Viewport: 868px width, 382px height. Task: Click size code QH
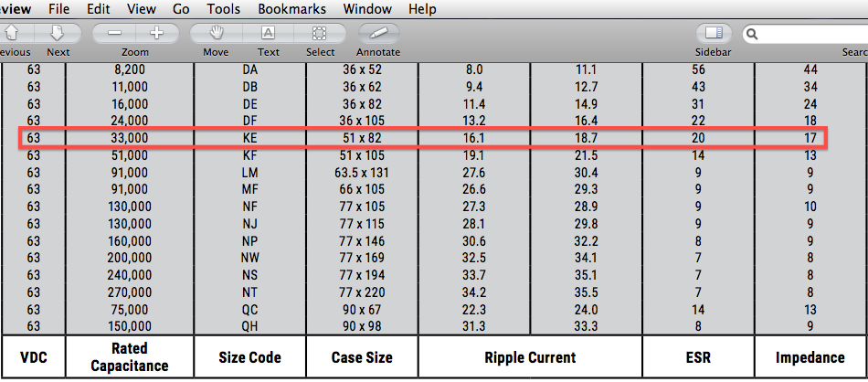pyautogui.click(x=250, y=326)
